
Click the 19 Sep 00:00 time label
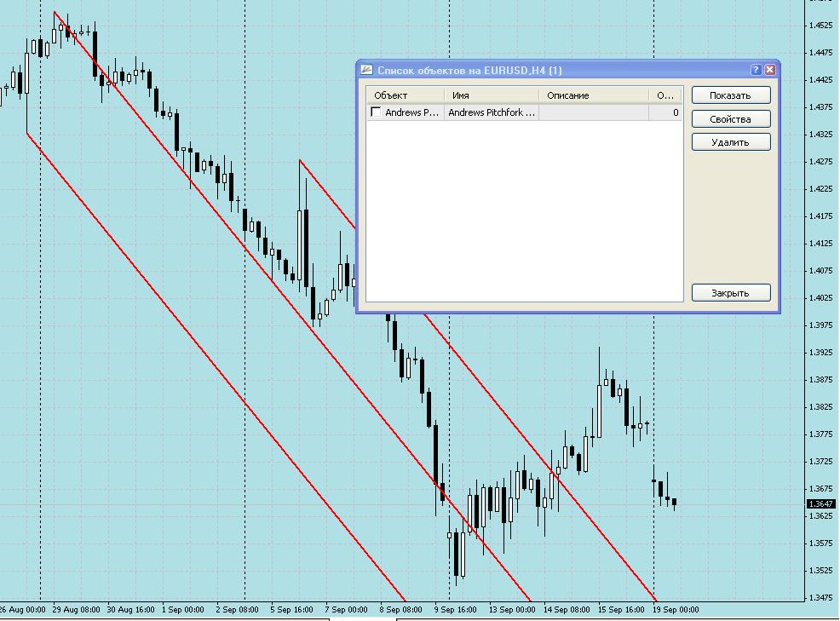pos(676,610)
